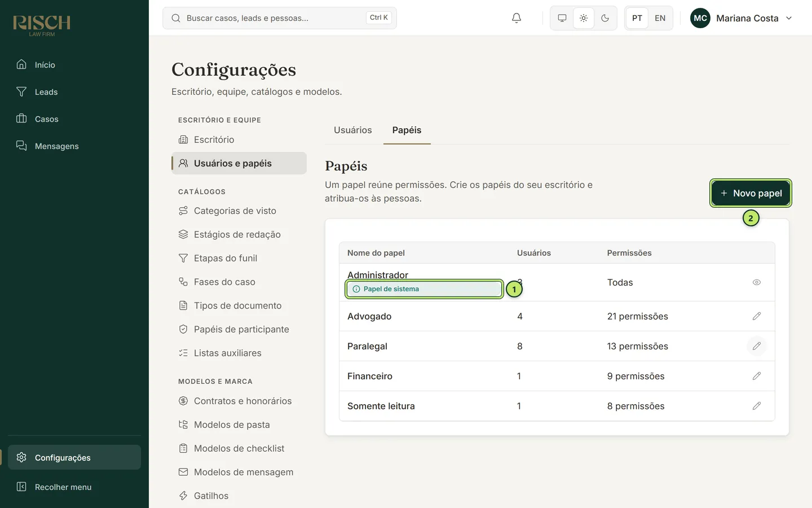Screen dimensions: 812x508
Task: Open Modelos de mensagem
Action: (239, 472)
